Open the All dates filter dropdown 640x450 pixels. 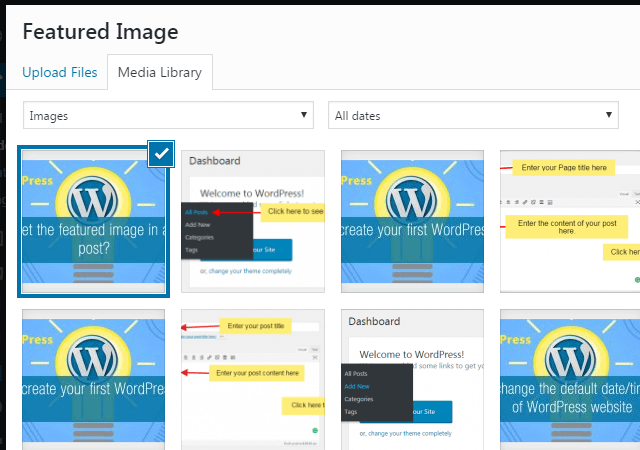[x=473, y=116]
